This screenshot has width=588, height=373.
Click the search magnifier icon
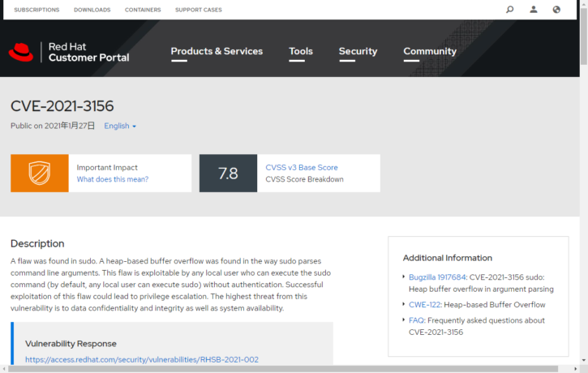coord(509,10)
